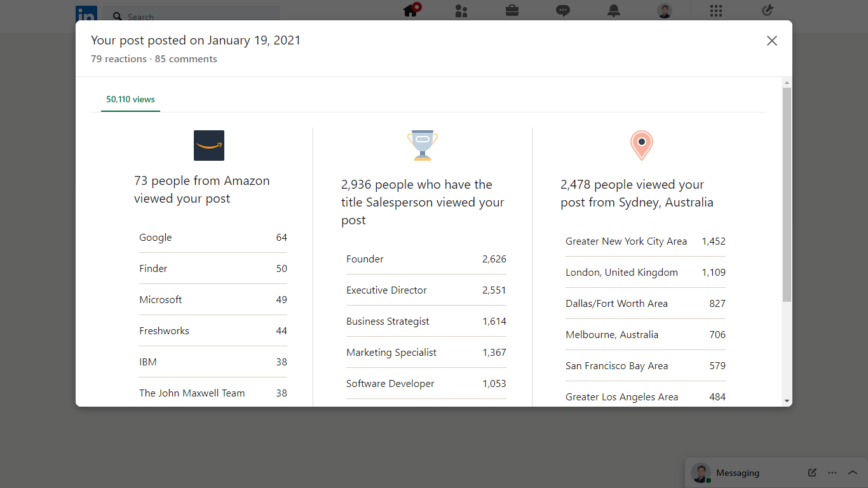Open the Work apps grid icon
868x488 pixels.
tap(716, 11)
